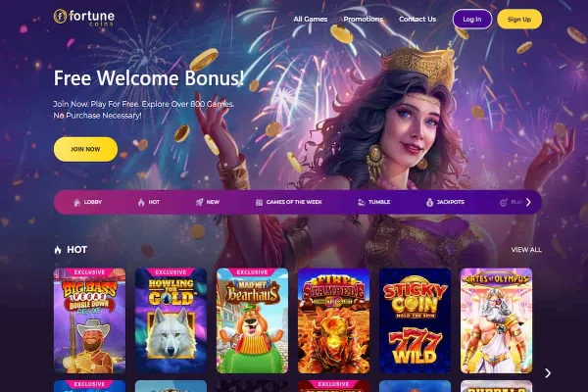Go to Promotions page

(x=363, y=20)
